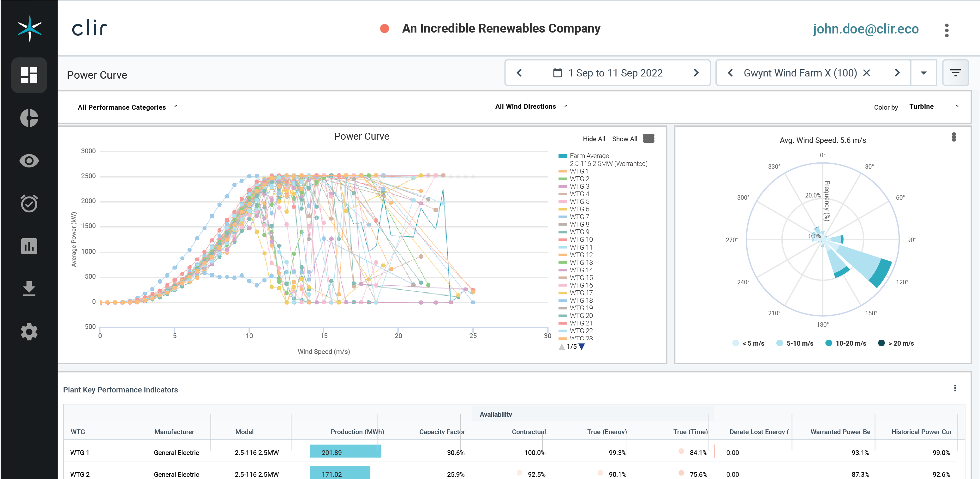Click the clir wordmark logo
This screenshot has width=980, height=479.
pos(89,28)
